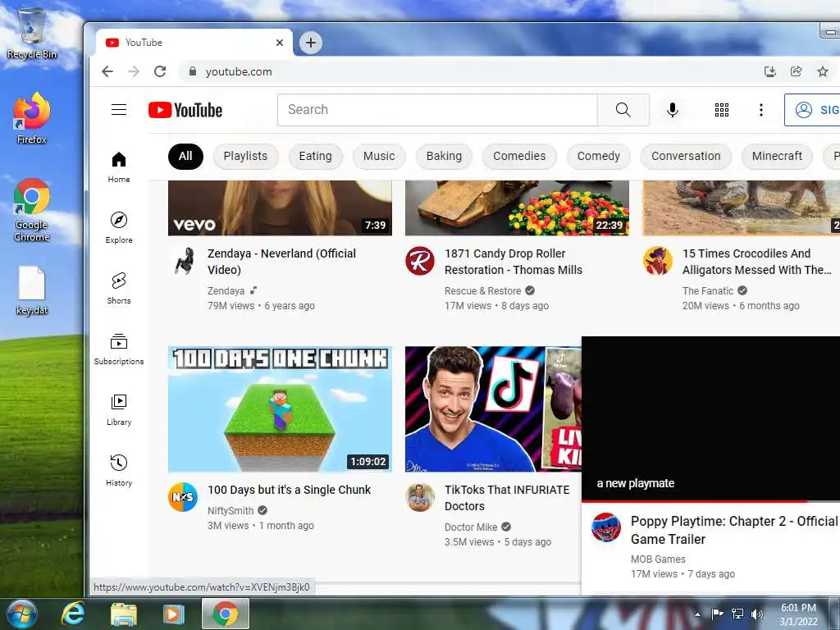Image resolution: width=840 pixels, height=630 pixels.
Task: Click the Zendaya channel name
Action: point(226,291)
